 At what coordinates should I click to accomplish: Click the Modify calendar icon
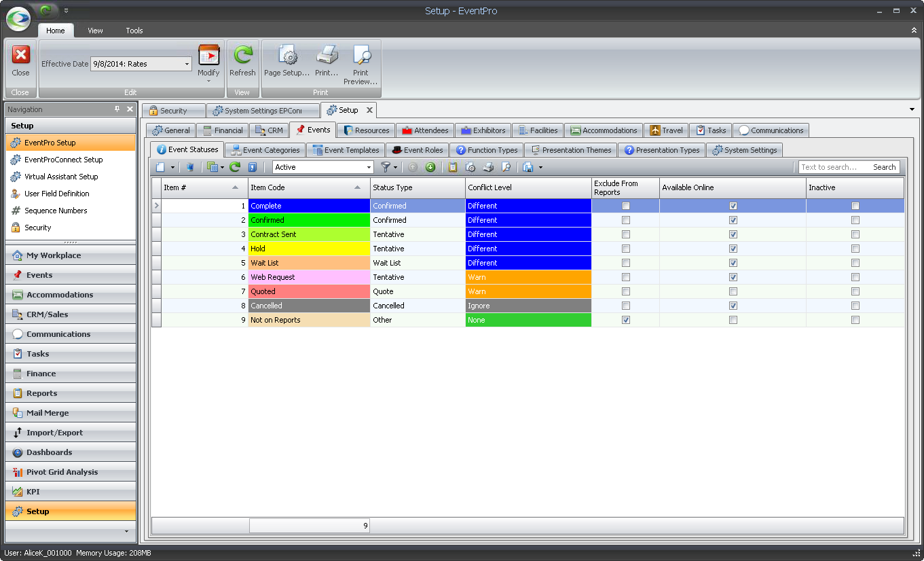tap(208, 55)
